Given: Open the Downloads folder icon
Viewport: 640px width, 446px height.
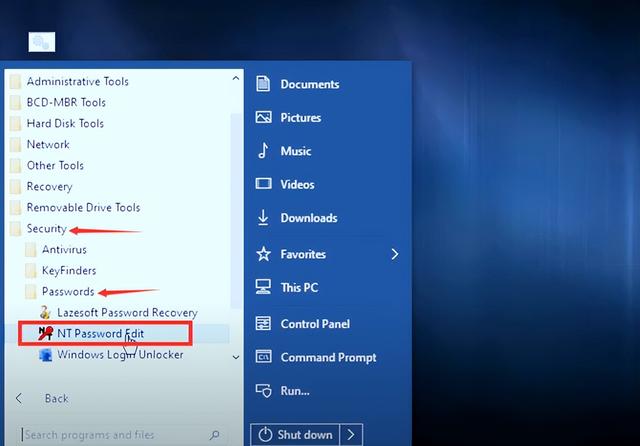Looking at the screenshot, I should (264, 218).
